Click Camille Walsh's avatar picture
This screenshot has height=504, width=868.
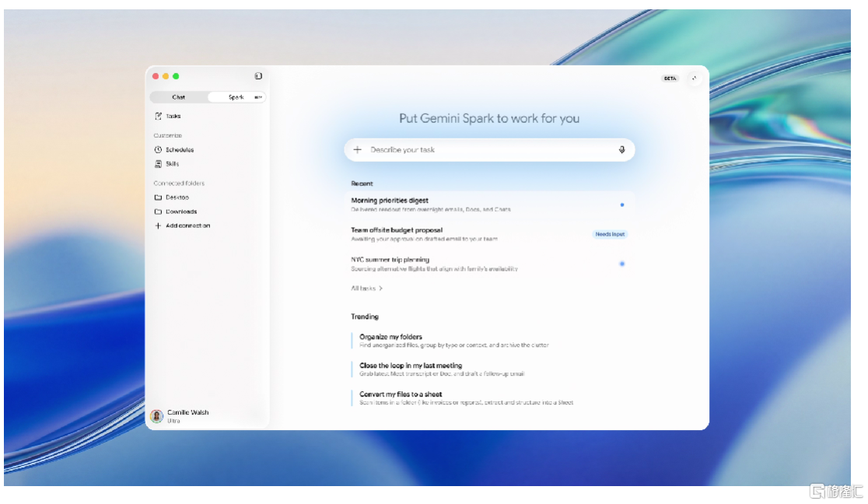coord(156,416)
